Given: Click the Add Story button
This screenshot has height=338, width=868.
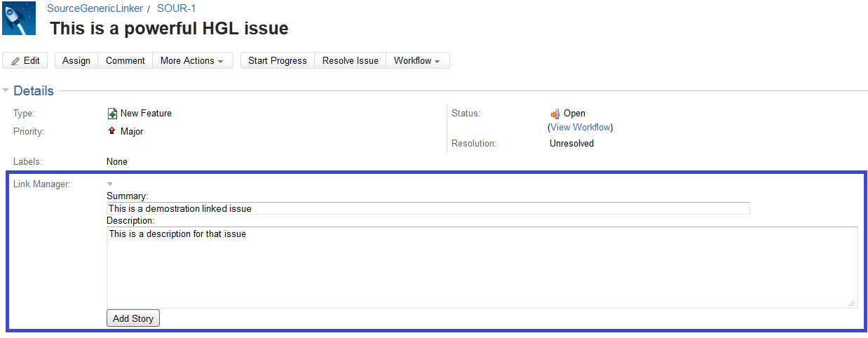Looking at the screenshot, I should [x=133, y=318].
